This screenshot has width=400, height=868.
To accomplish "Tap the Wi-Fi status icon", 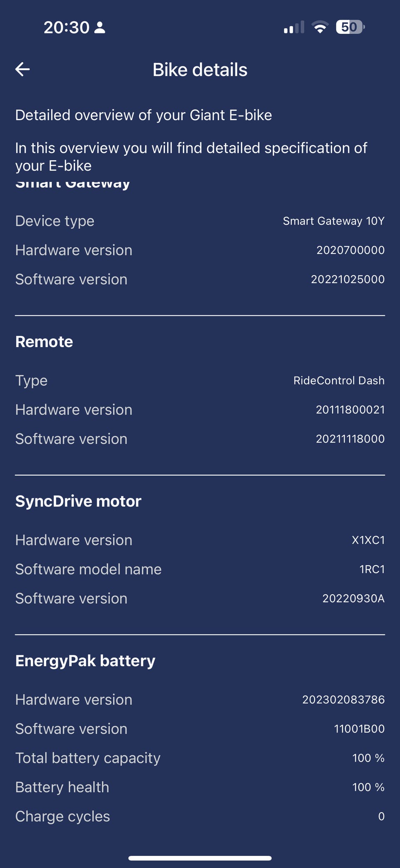I will (x=320, y=27).
